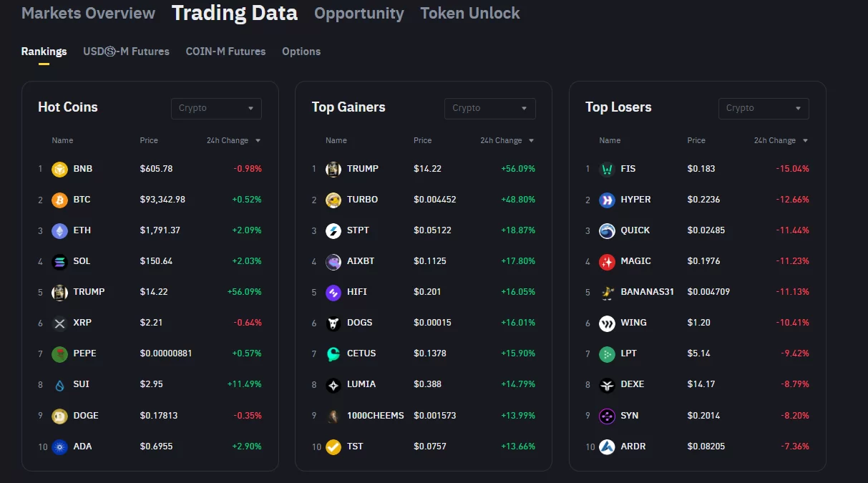Open the Crypto dropdown in Hot Coins
868x483 pixels.
pos(216,109)
